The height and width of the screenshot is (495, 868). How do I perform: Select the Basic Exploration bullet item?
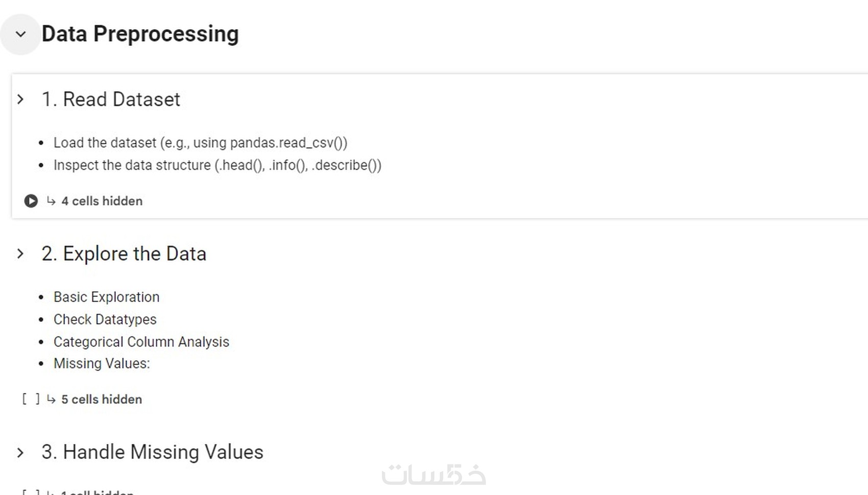(106, 297)
